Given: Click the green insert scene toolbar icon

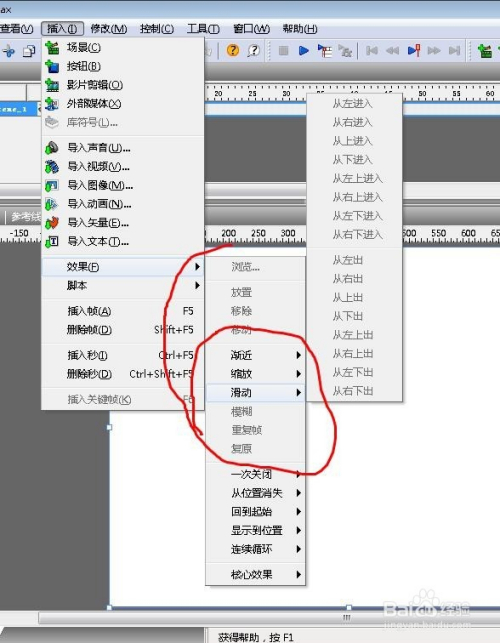Looking at the screenshot, I should (485, 50).
